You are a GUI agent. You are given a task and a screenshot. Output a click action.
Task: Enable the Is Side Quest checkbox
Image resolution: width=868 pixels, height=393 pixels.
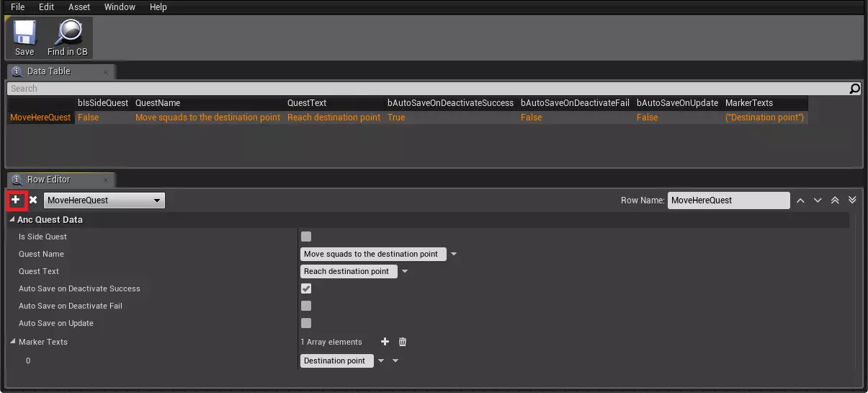tap(306, 237)
